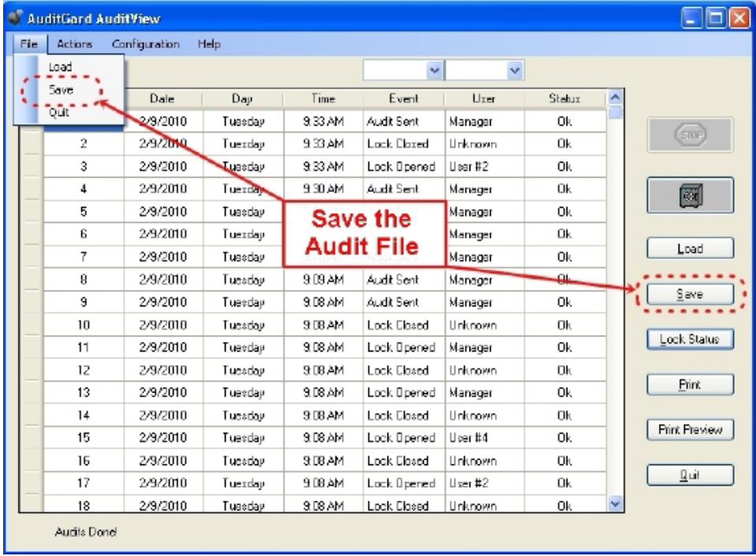Choose Save from the File menu
Viewport: 756px width, 556px height.
click(x=61, y=90)
